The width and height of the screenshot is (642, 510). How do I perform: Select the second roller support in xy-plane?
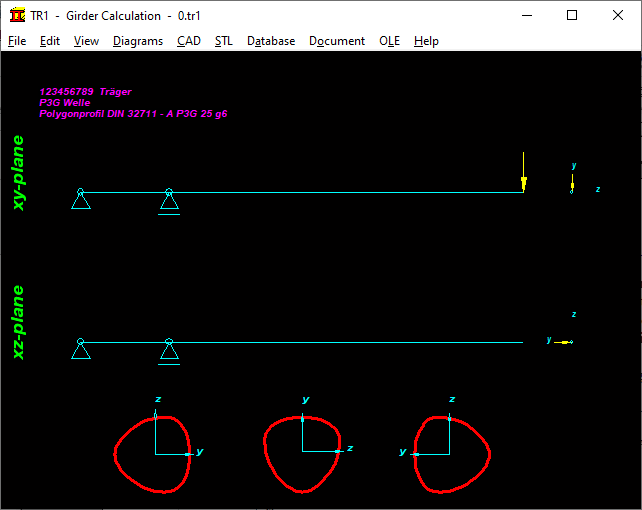click(x=169, y=203)
